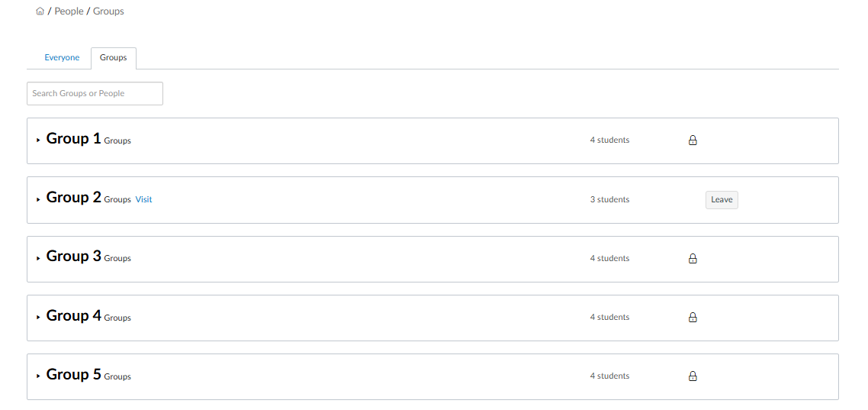Viewport: 868px width, 410px height.
Task: Click the 3 students count in Group 2
Action: click(x=609, y=199)
